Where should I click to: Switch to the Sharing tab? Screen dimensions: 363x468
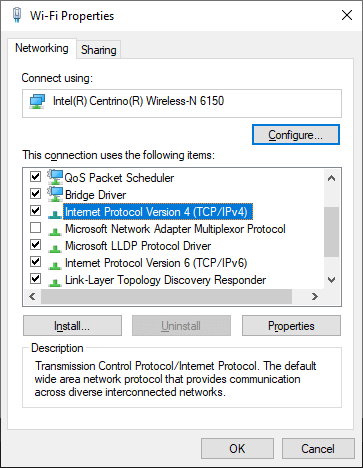(x=99, y=50)
